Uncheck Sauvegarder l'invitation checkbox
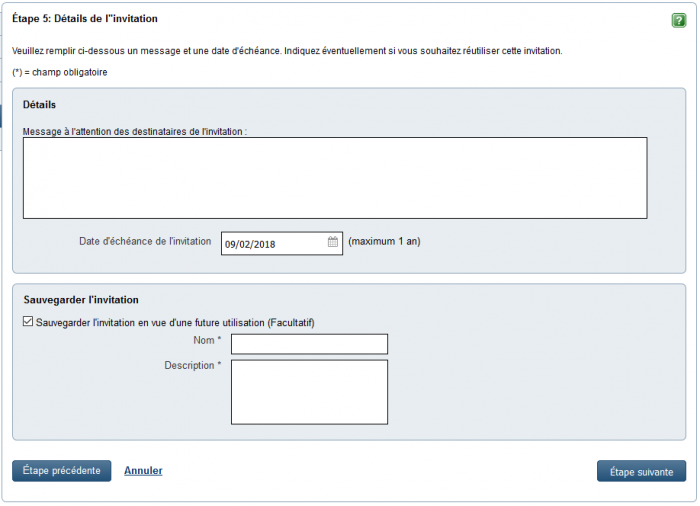This screenshot has height=506, width=700. coord(28,322)
